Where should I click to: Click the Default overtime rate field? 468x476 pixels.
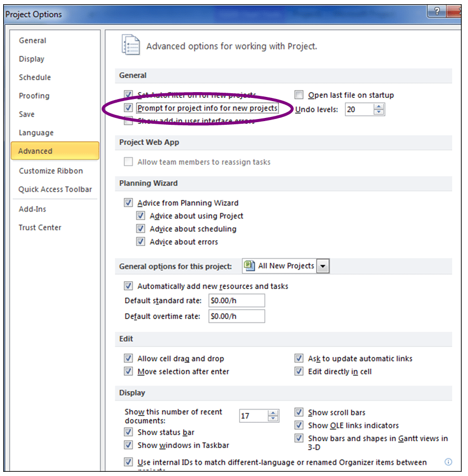click(237, 316)
